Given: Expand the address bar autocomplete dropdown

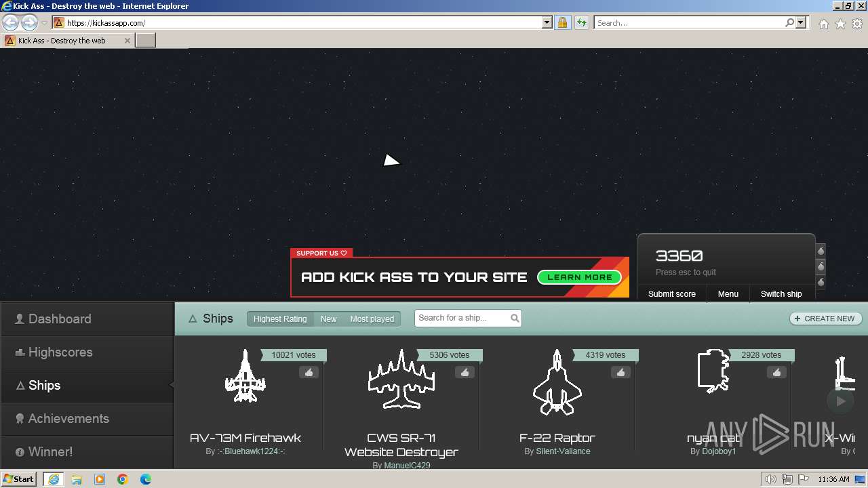Looking at the screenshot, I should pyautogui.click(x=547, y=22).
